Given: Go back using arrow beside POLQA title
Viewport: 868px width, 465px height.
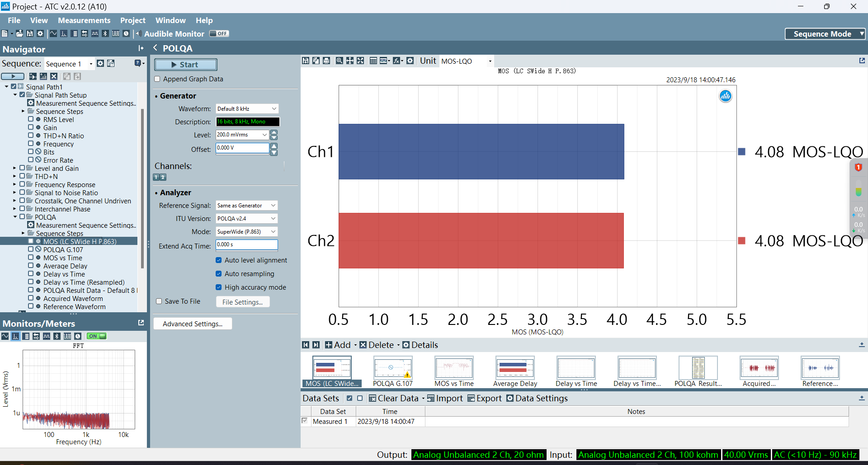Looking at the screenshot, I should (x=156, y=48).
